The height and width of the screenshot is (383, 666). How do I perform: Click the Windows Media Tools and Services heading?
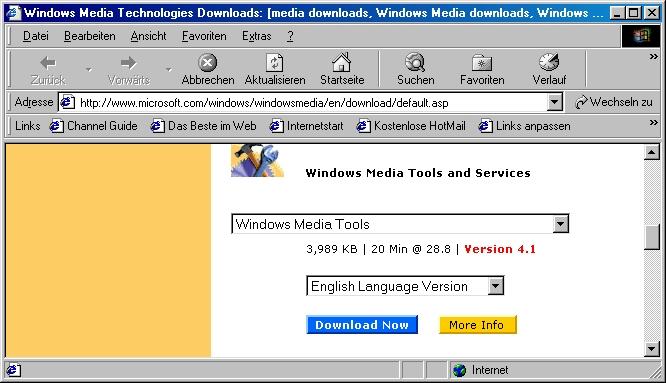(x=418, y=173)
